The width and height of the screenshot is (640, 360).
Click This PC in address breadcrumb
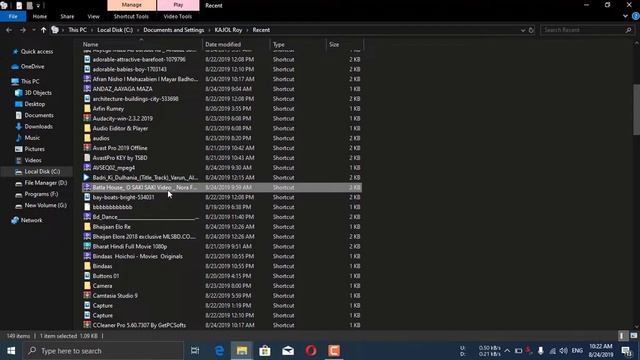[77, 30]
